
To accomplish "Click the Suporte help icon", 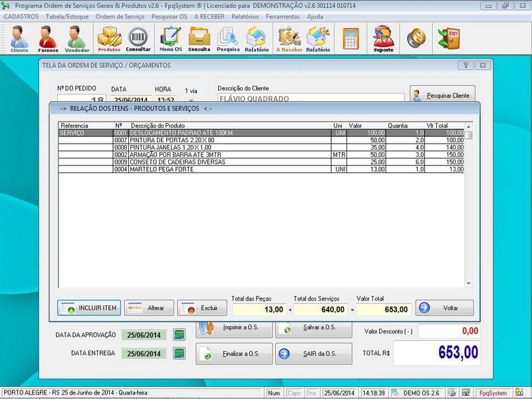I will click(383, 39).
